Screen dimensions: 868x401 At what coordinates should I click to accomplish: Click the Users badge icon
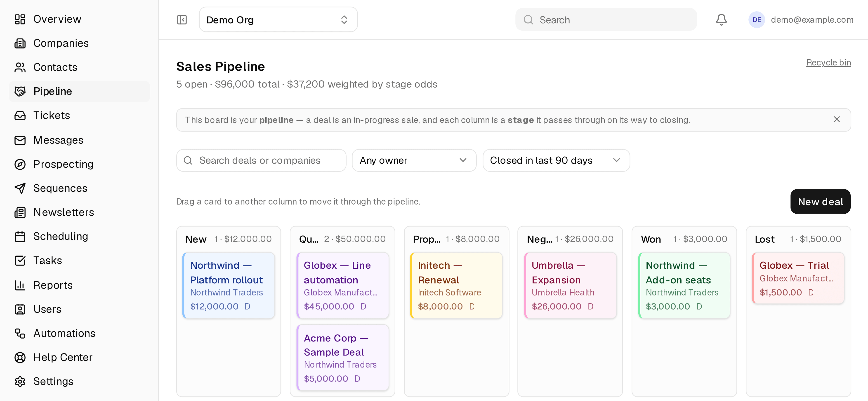20,309
